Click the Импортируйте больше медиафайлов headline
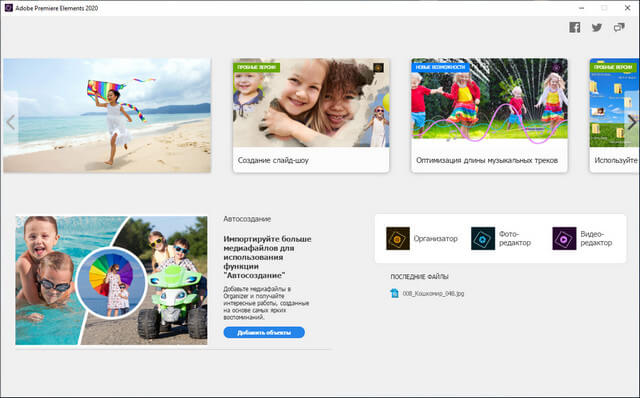This screenshot has height=398, width=640. 267,257
